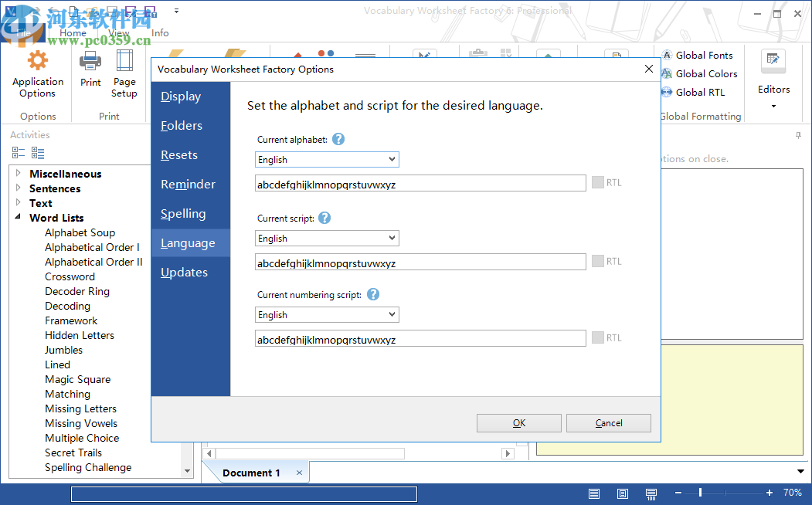Click current script letters text field

point(420,262)
